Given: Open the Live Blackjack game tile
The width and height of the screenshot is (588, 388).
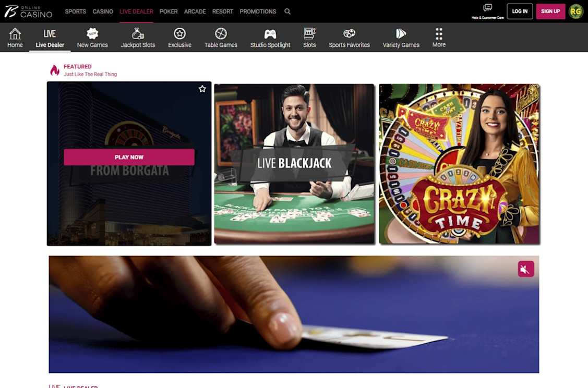Looking at the screenshot, I should (x=294, y=164).
